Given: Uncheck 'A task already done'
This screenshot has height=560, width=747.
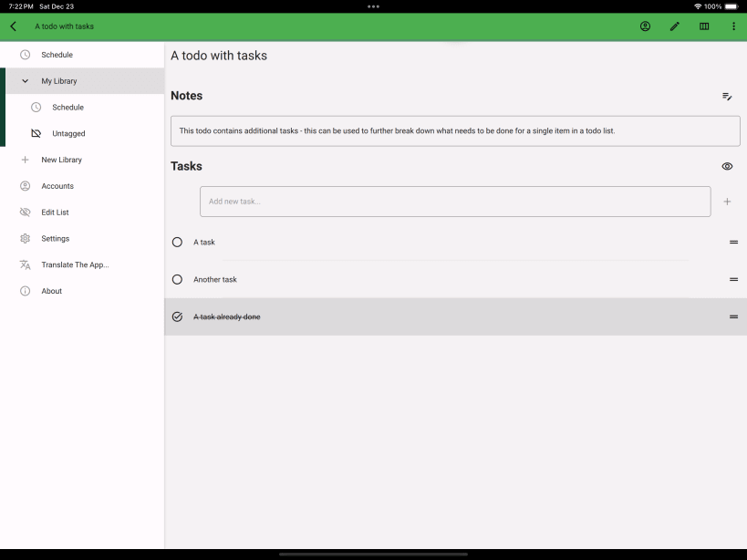Looking at the screenshot, I should 177,316.
